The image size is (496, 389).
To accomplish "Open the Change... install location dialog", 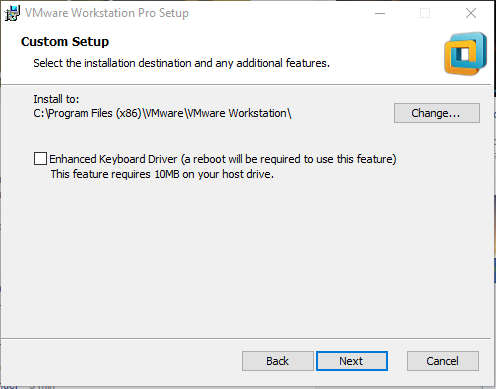I will 437,113.
